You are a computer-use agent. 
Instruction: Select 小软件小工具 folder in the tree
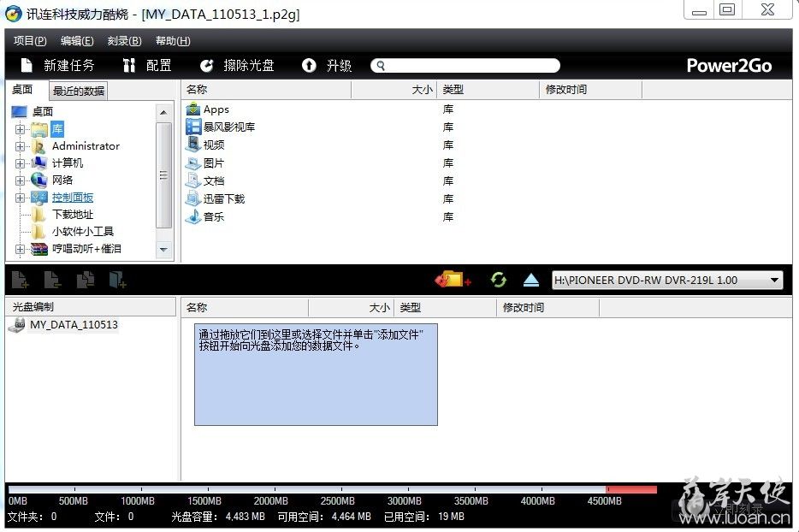(82, 231)
